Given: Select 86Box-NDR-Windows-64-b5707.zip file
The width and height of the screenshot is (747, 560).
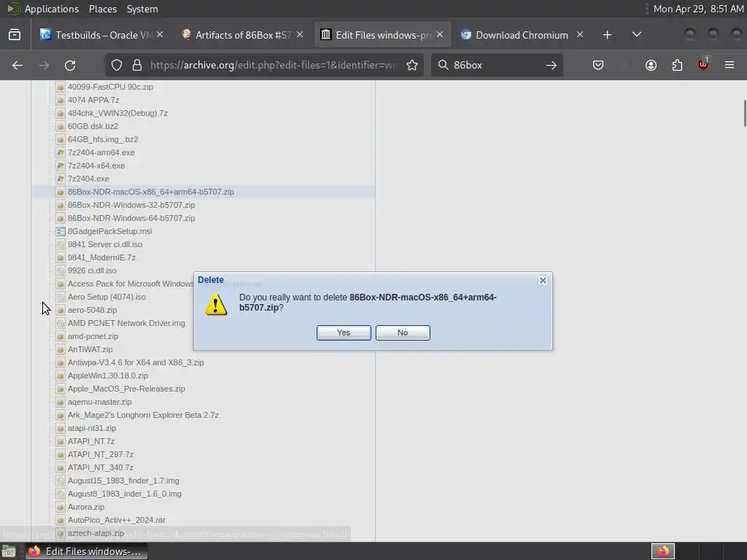Looking at the screenshot, I should pyautogui.click(x=131, y=218).
